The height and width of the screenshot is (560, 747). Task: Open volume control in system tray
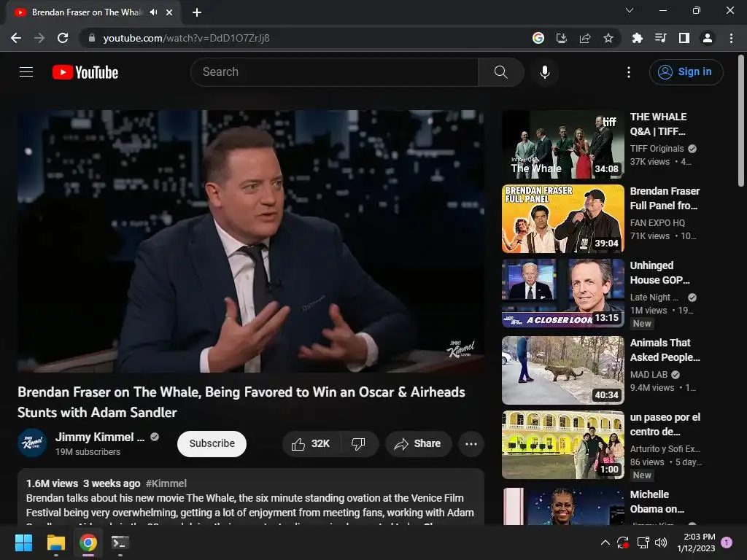click(661, 542)
